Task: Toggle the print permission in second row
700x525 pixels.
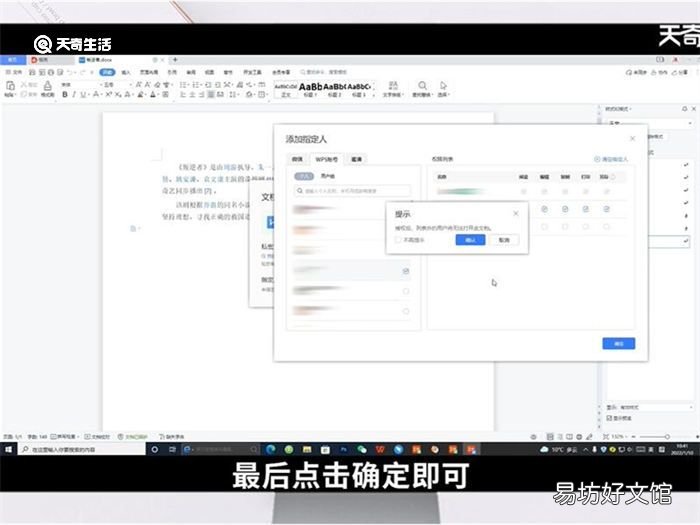Action: point(586,209)
